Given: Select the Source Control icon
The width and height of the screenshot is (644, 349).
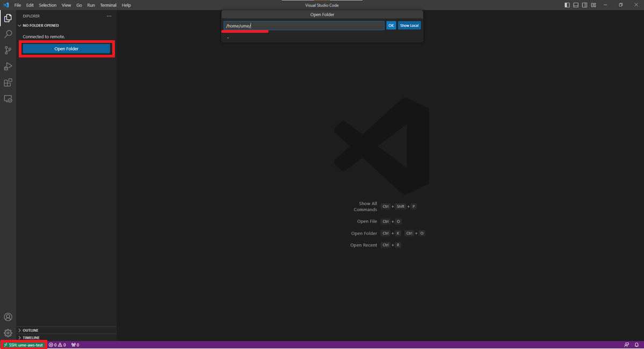Looking at the screenshot, I should (x=8, y=50).
